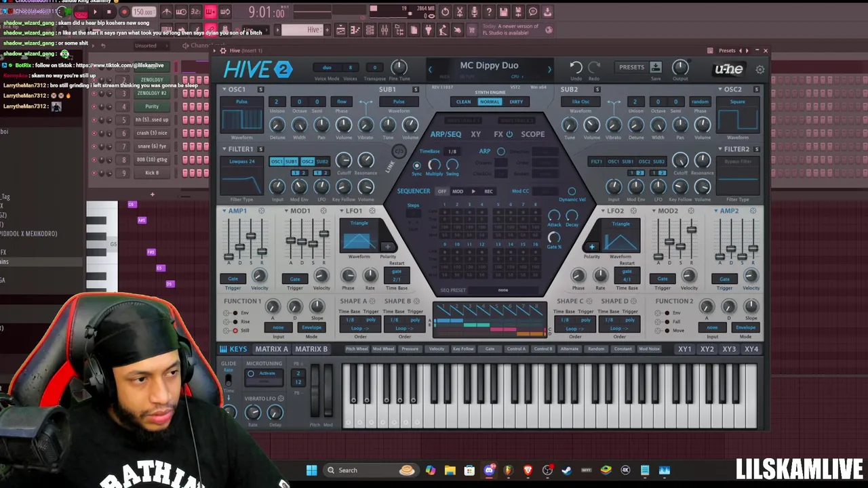Toggle the FX power button

coord(509,134)
